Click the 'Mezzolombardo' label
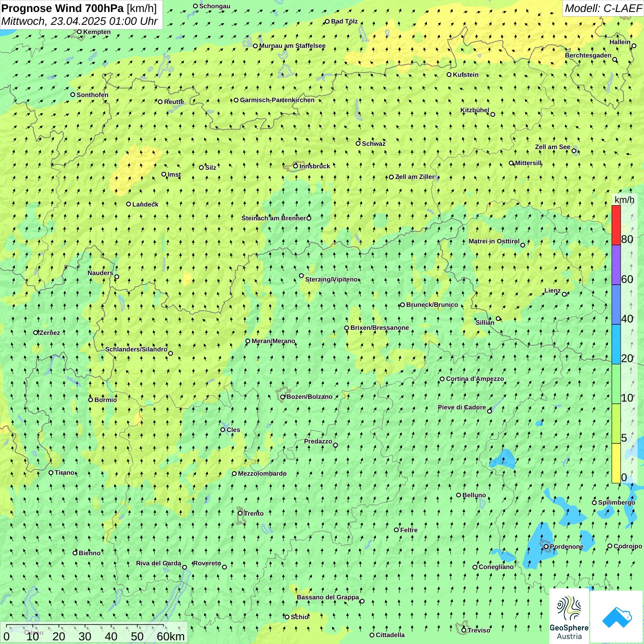This screenshot has height=644, width=644. (262, 473)
